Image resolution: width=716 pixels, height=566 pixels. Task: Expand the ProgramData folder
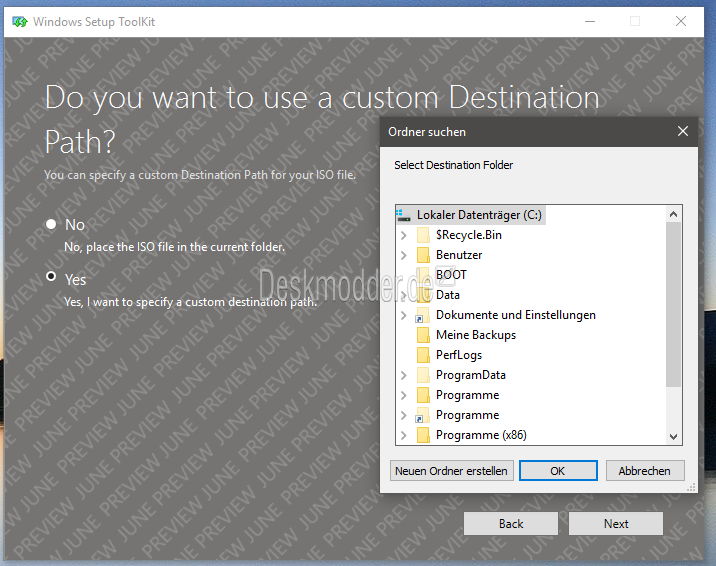pyautogui.click(x=403, y=375)
